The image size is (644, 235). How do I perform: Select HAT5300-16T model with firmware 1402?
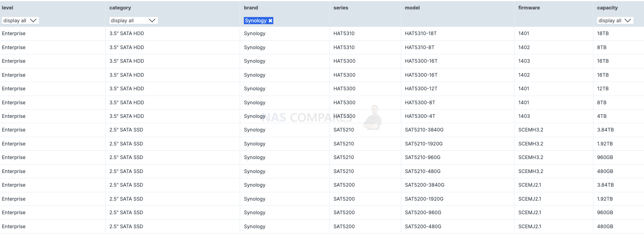click(x=421, y=75)
